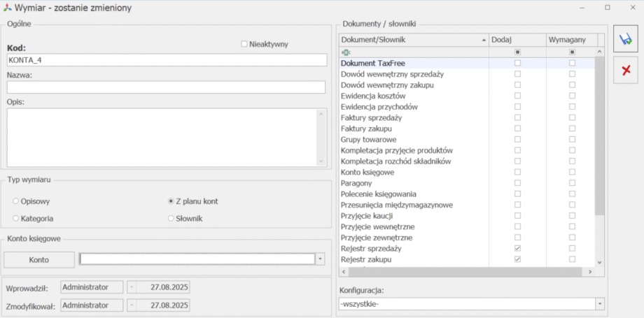Click the save changes icon button
Image resolution: width=644 pixels, height=318 pixels.
tap(625, 41)
